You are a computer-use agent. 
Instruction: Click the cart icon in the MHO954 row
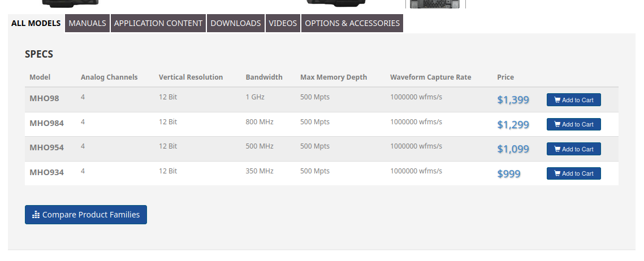[557, 149]
